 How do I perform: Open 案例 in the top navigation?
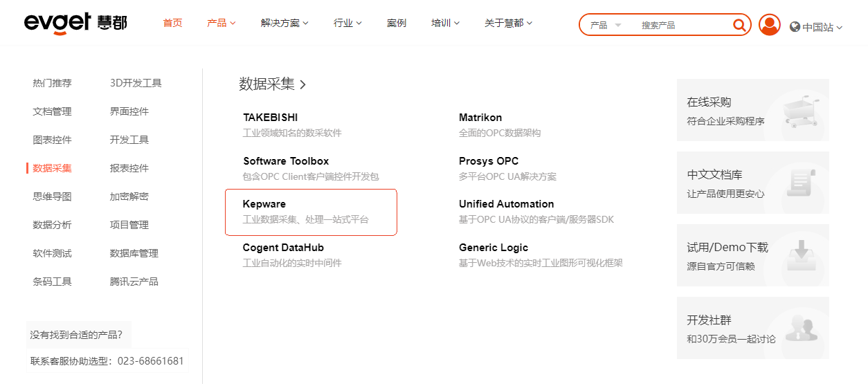(397, 23)
